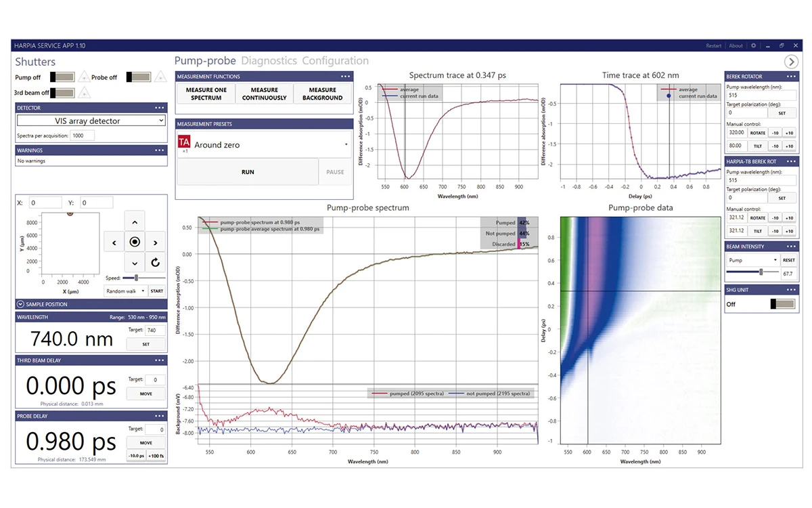
Task: Click the warning triangle beside Pump off
Action: 84,77
